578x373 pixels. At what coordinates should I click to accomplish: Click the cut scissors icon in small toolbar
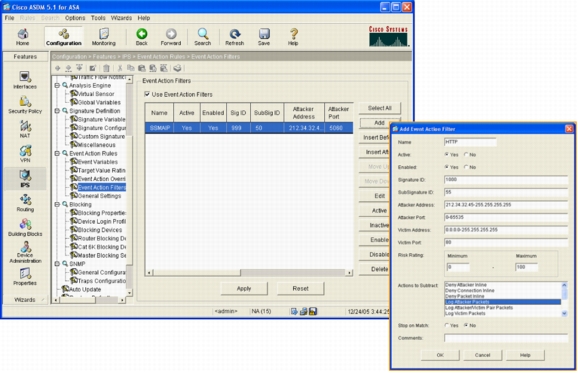120,68
